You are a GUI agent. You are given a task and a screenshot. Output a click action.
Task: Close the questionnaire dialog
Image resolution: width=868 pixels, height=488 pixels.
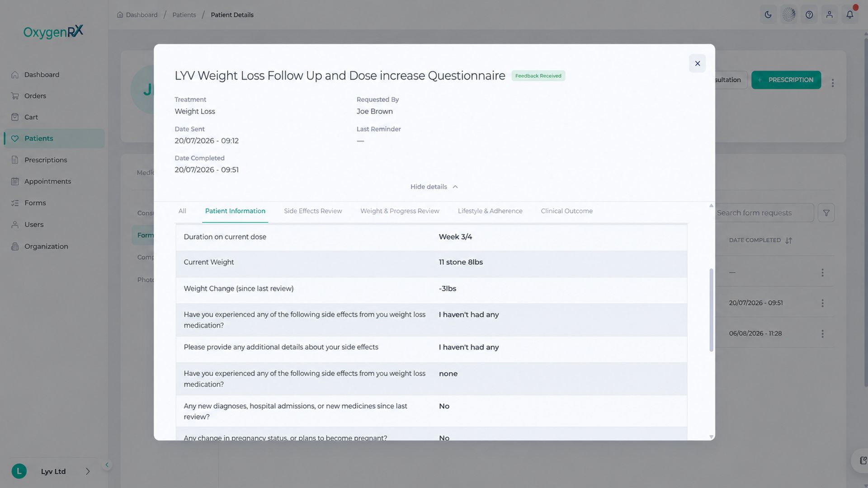(x=697, y=64)
